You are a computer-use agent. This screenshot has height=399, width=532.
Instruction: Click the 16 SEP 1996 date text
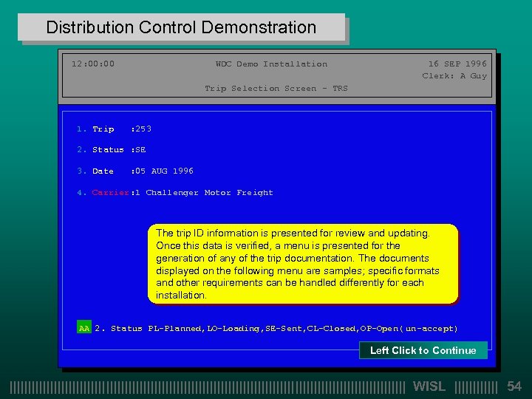(457, 64)
